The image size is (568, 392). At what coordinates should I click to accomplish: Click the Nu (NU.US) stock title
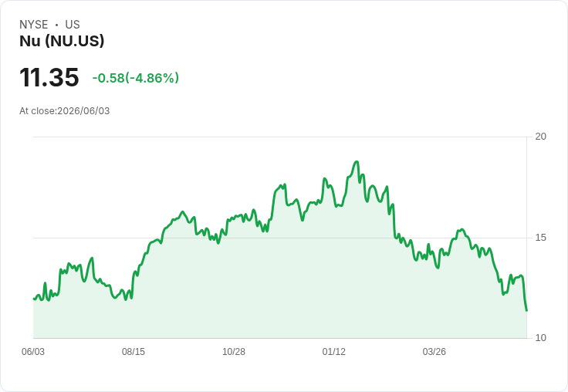(62, 41)
